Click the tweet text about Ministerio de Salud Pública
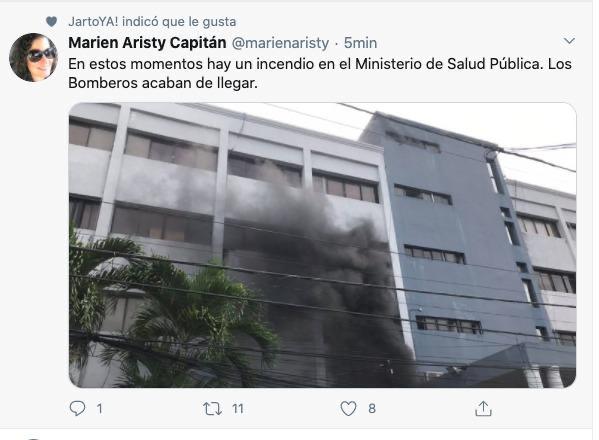Viewport: 599px width, 440px height. tap(320, 73)
